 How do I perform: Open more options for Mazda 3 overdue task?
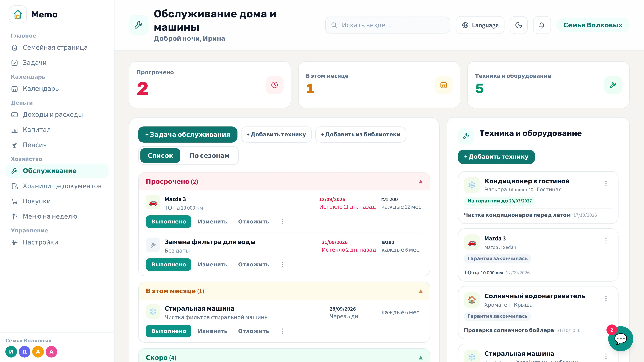tap(282, 222)
